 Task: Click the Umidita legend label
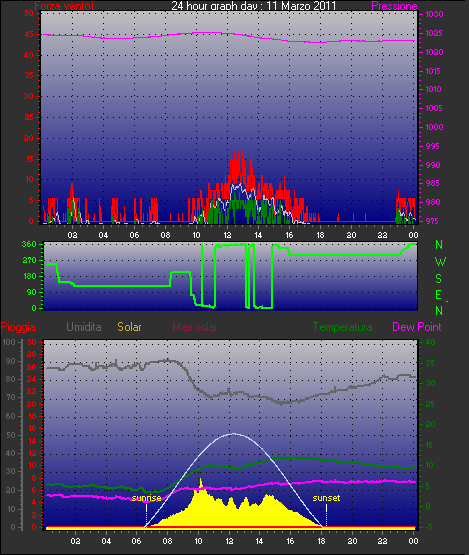[84, 327]
